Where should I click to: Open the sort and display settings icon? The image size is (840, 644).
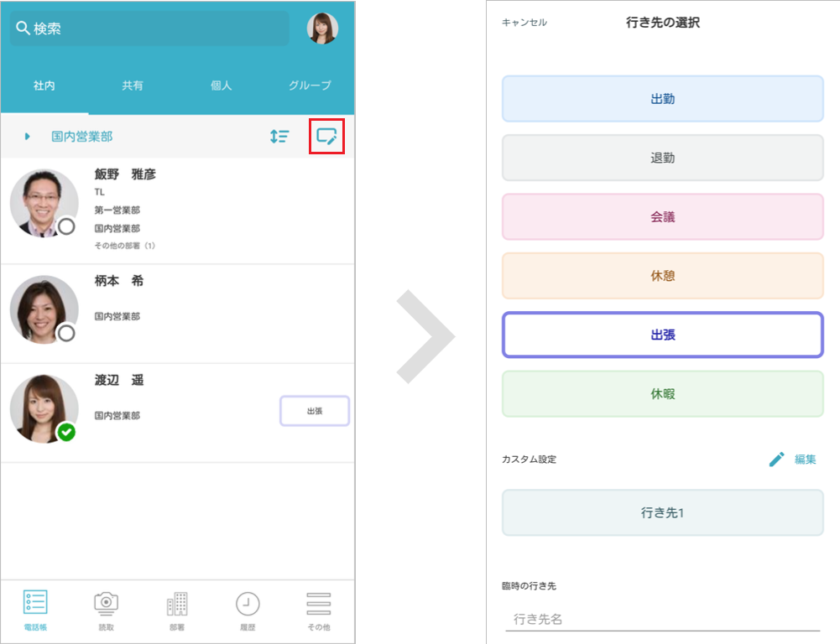279,136
